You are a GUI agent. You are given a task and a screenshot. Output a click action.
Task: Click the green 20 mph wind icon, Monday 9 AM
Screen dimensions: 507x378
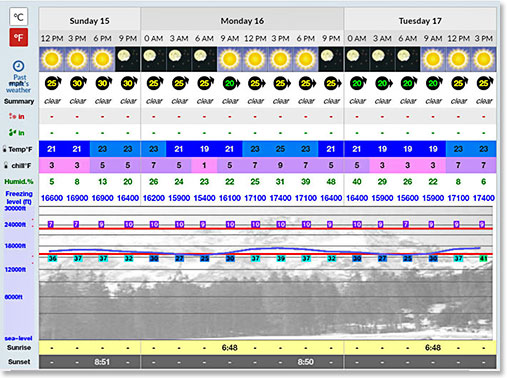pyautogui.click(x=231, y=83)
